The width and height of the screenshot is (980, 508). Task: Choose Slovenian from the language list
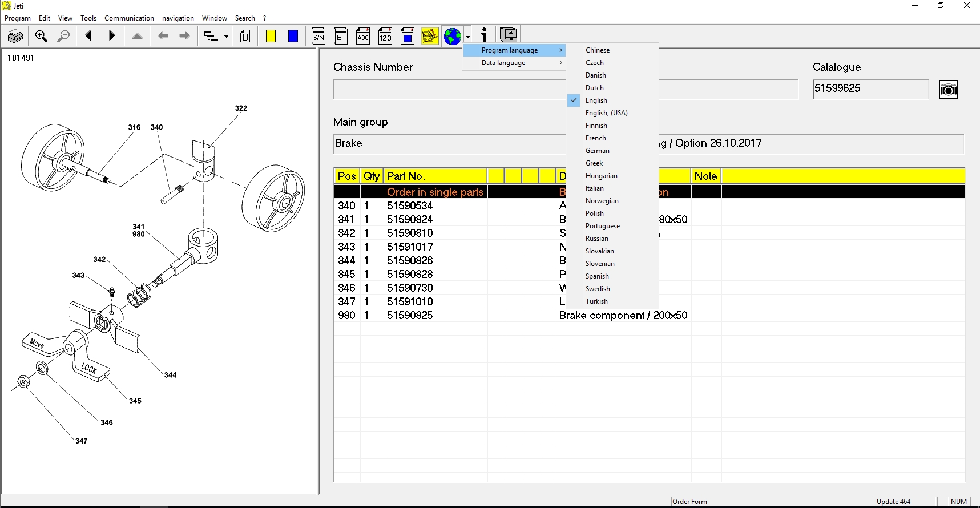point(612,264)
